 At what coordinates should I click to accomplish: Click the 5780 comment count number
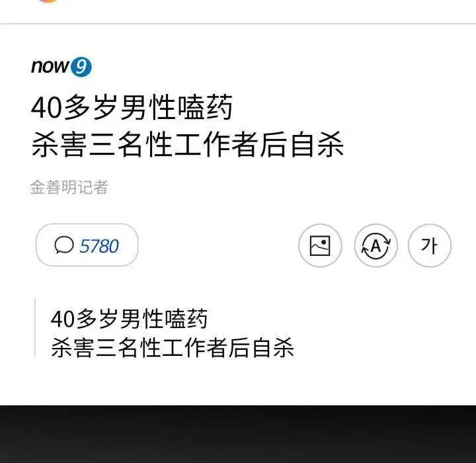pyautogui.click(x=99, y=246)
